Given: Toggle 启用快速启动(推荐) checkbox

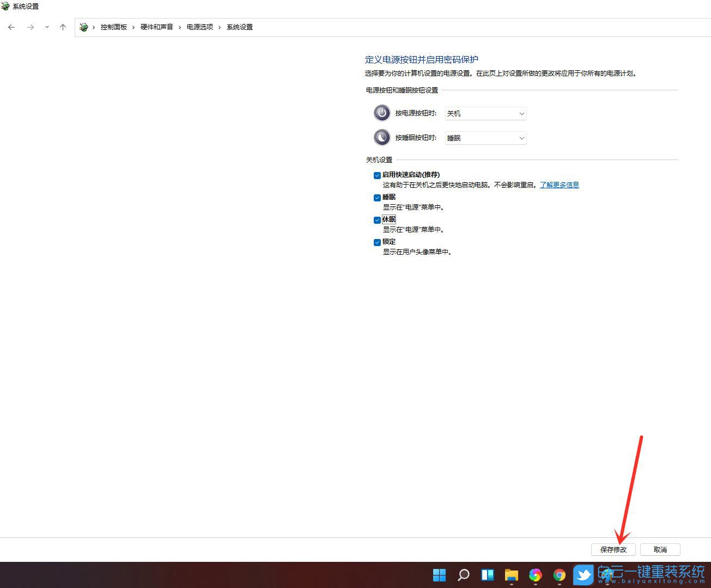Looking at the screenshot, I should click(x=377, y=175).
